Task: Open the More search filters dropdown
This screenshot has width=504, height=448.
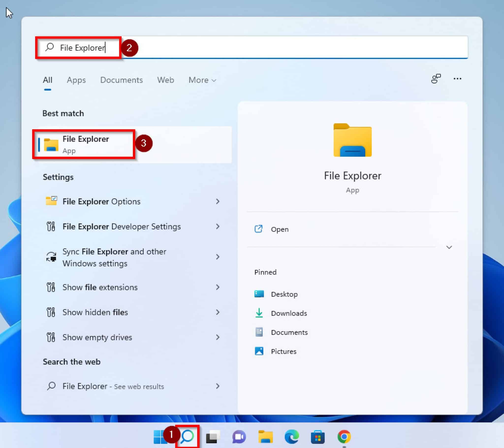Action: click(202, 80)
